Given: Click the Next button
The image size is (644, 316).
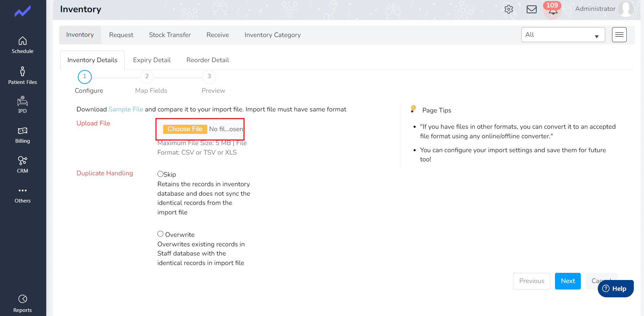Looking at the screenshot, I should coord(568,281).
